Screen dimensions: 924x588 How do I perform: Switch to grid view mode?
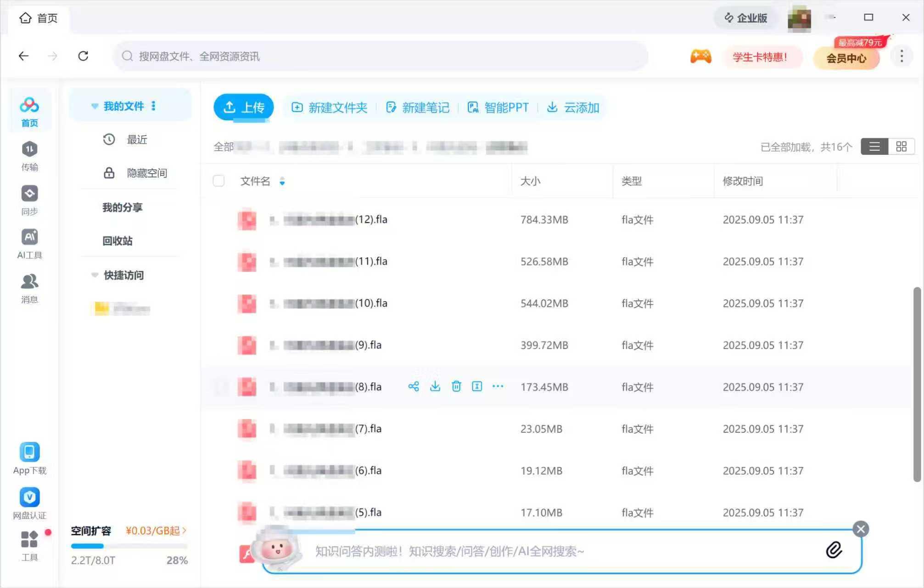[x=901, y=147]
